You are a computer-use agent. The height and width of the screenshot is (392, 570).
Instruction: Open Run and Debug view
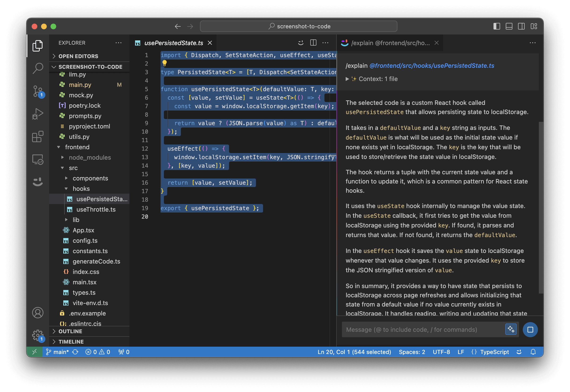[x=38, y=114]
